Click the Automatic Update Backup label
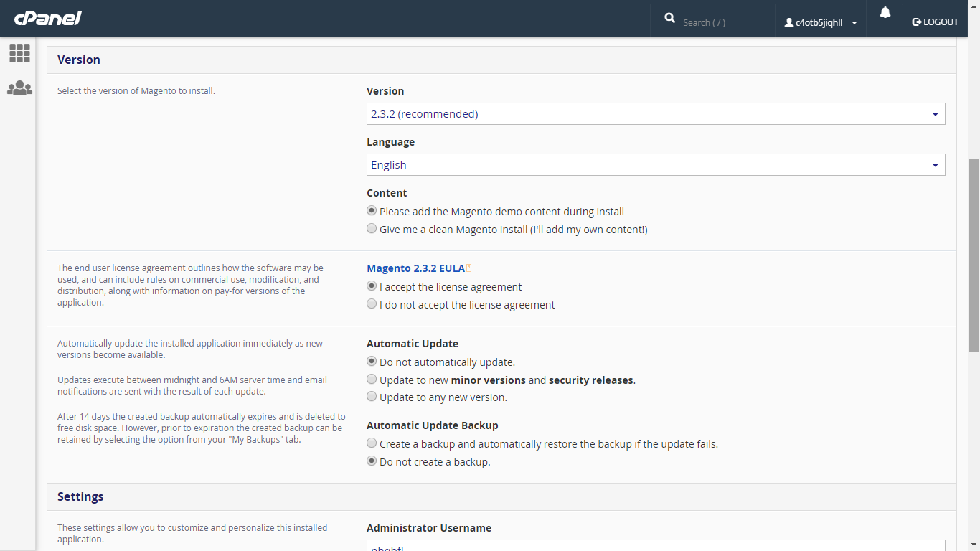This screenshot has height=551, width=980. coord(433,425)
